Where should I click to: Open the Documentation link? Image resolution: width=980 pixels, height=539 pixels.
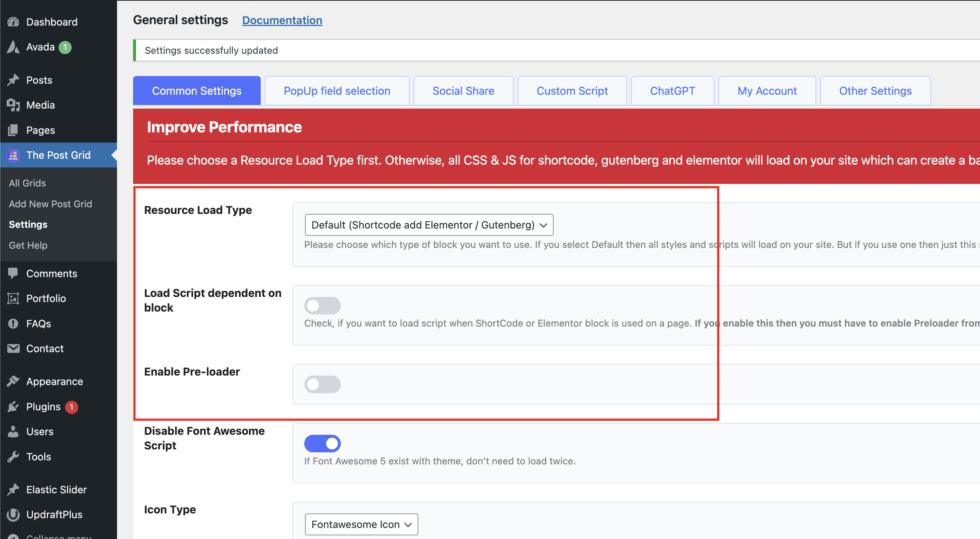coord(282,20)
